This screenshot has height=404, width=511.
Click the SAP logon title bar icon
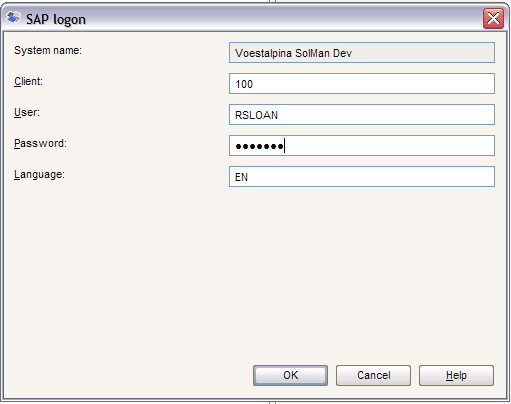click(x=13, y=17)
